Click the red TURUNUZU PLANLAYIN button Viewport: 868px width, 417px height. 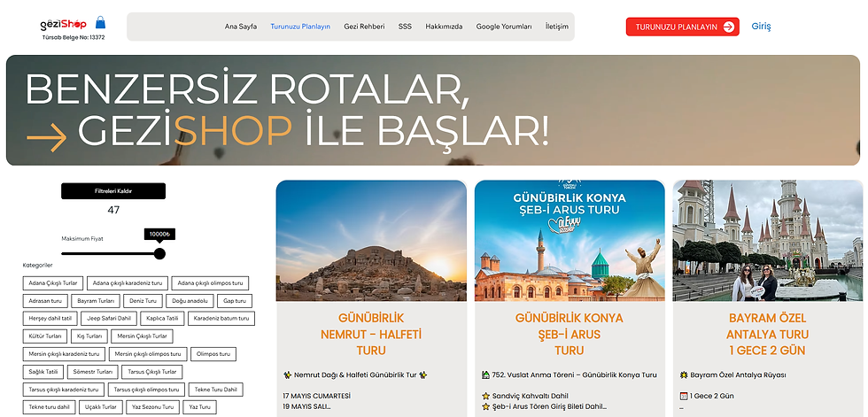[683, 27]
